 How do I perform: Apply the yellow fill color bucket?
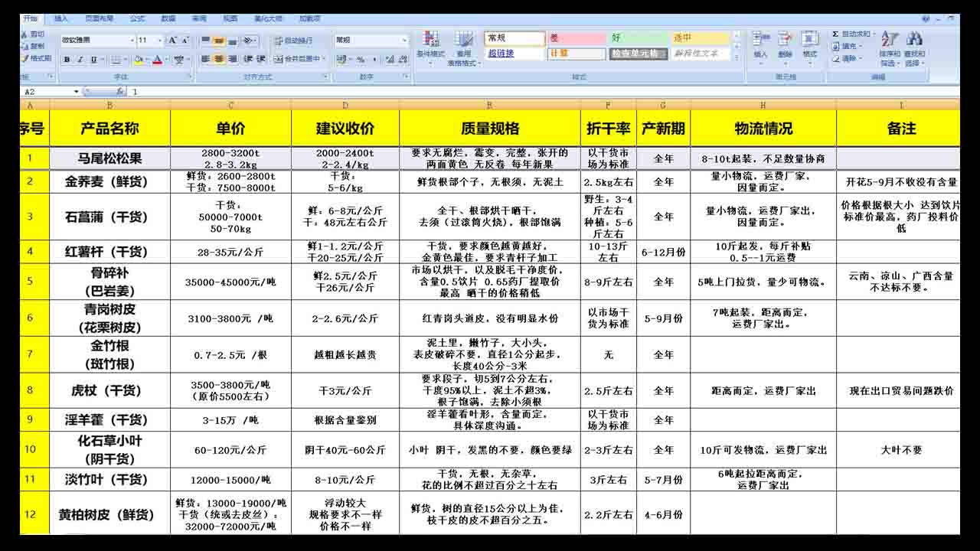[138, 60]
